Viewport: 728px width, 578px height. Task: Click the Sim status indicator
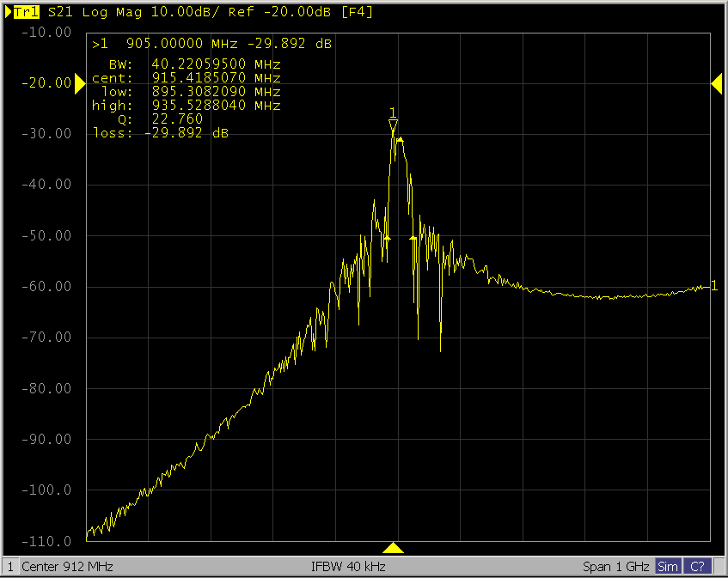tap(667, 567)
